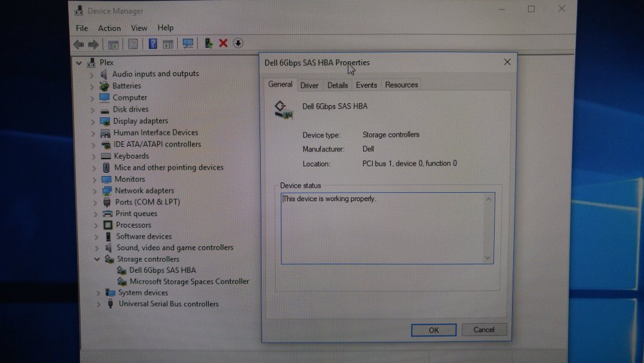The height and width of the screenshot is (363, 644).
Task: Click the action pane toolbar icon
Action: point(168,44)
